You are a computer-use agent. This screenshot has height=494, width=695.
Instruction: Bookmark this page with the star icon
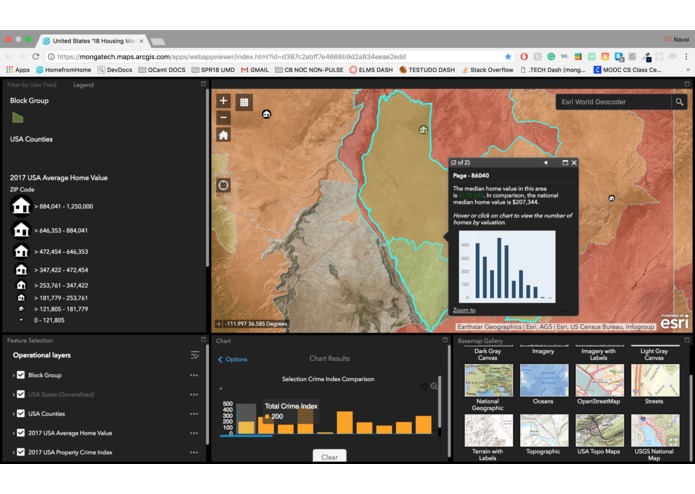coord(508,56)
